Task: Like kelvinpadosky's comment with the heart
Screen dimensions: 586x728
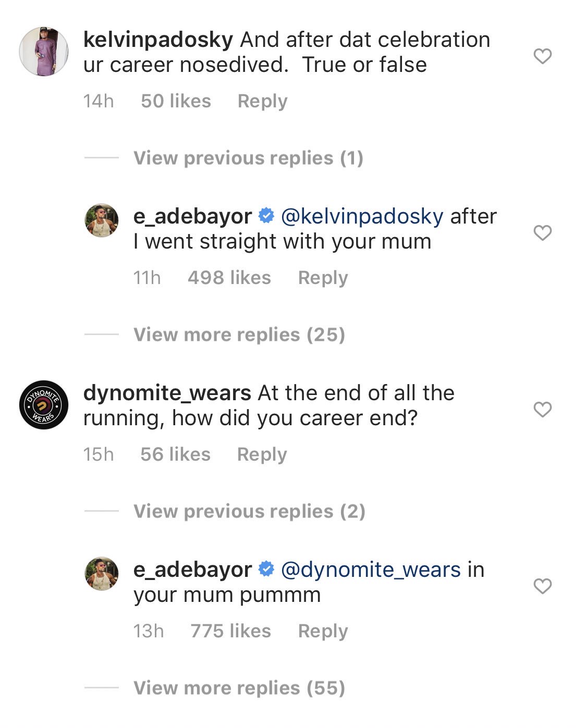Action: [543, 56]
